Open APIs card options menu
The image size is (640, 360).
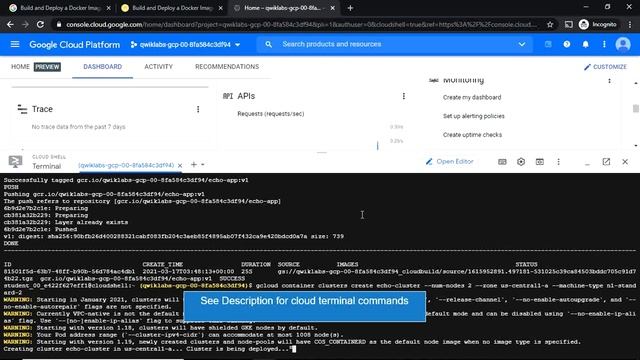(404, 96)
